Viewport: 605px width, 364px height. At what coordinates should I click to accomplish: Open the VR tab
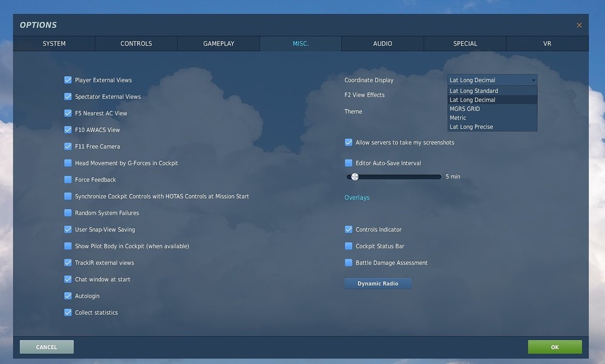547,44
